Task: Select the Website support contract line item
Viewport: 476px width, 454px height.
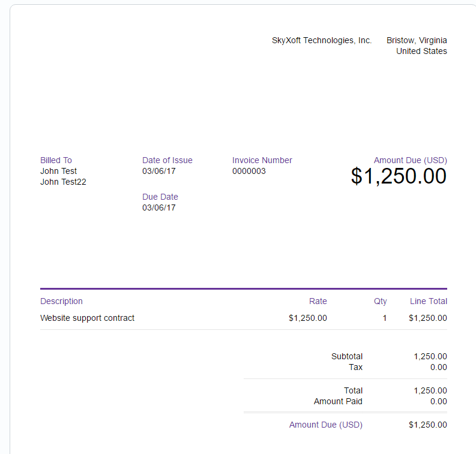Action: pos(87,318)
